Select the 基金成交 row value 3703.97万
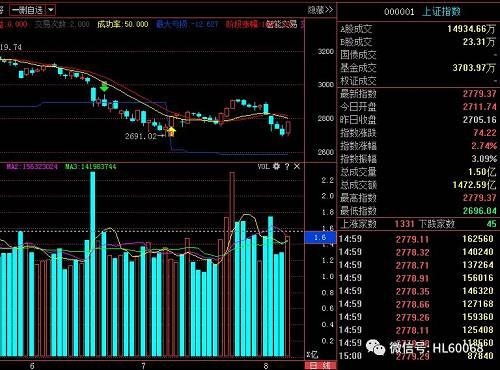This screenshot has width=500, height=370. pyautogui.click(x=474, y=68)
